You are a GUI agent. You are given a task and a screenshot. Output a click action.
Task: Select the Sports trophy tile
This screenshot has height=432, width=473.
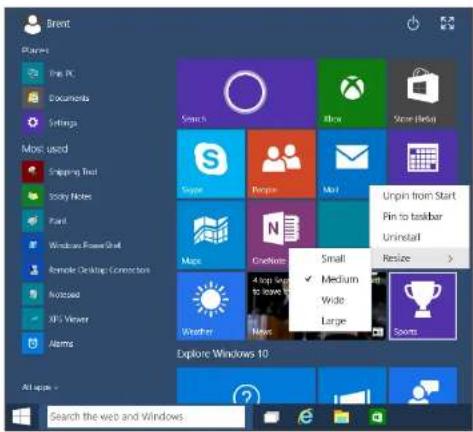423,306
